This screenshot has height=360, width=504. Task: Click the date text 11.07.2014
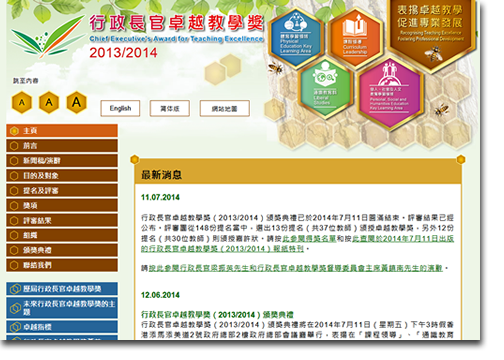pos(160,197)
